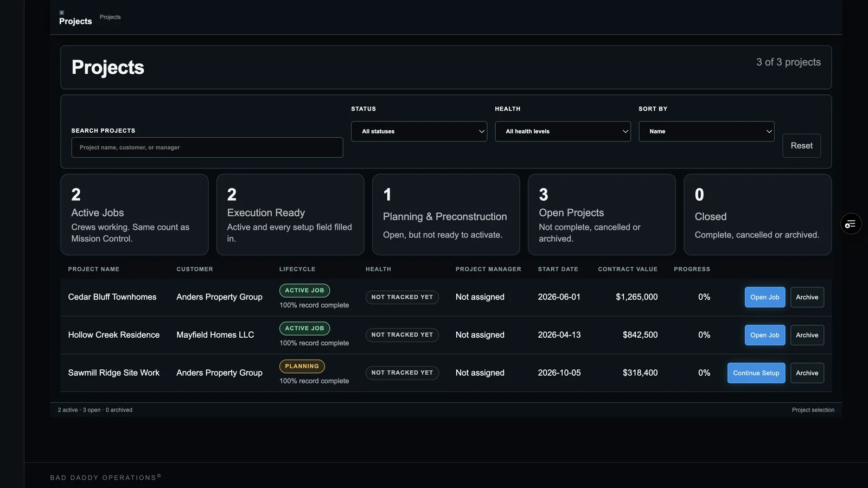This screenshot has height=488, width=868.
Task: Select the Open Projects summary card
Action: coord(602,215)
